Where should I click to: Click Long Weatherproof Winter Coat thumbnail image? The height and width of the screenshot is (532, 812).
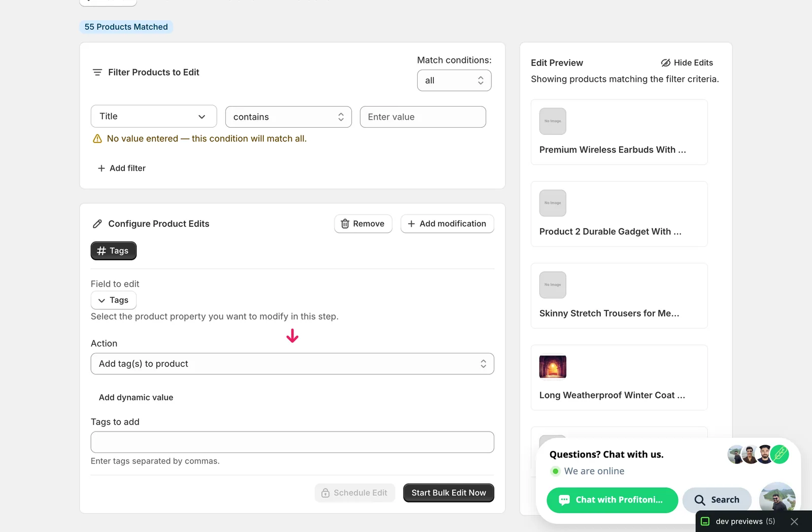coord(553,367)
